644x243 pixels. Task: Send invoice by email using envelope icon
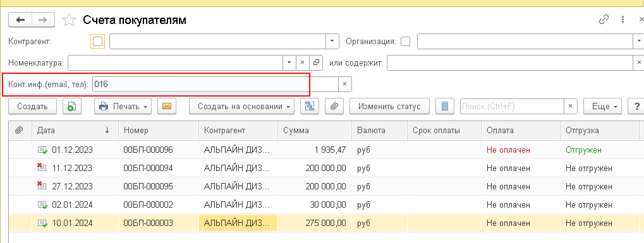coord(166,106)
